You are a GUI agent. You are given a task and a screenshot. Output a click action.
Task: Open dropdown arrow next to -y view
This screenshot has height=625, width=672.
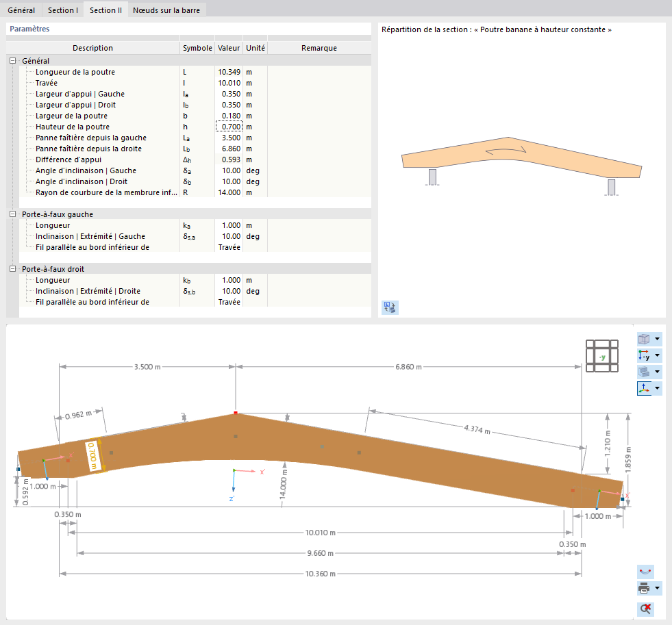click(x=657, y=355)
